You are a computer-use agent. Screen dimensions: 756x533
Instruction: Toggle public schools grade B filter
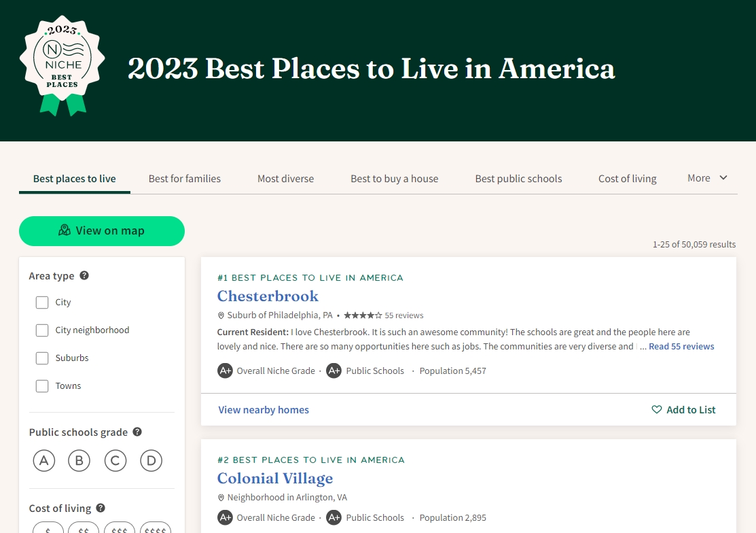pos(79,461)
